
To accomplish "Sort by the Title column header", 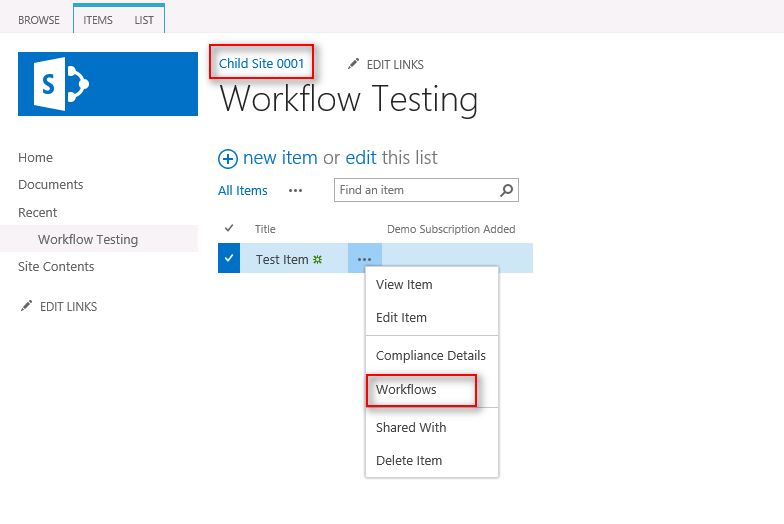I will (265, 229).
